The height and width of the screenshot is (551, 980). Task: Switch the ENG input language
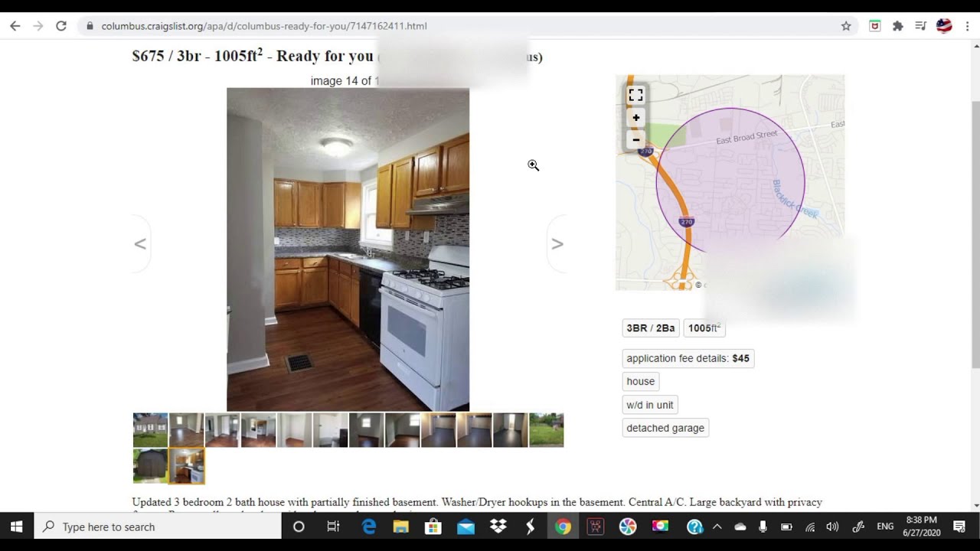[885, 527]
